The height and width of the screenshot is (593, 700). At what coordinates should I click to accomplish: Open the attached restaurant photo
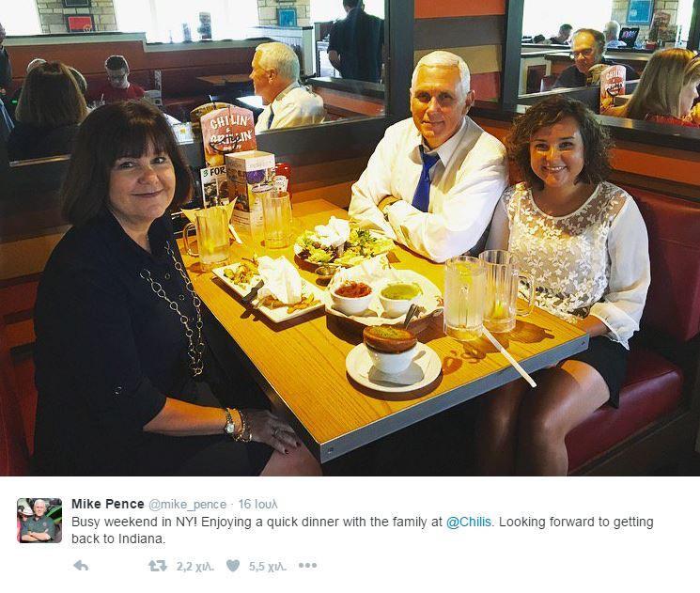pyautogui.click(x=350, y=238)
